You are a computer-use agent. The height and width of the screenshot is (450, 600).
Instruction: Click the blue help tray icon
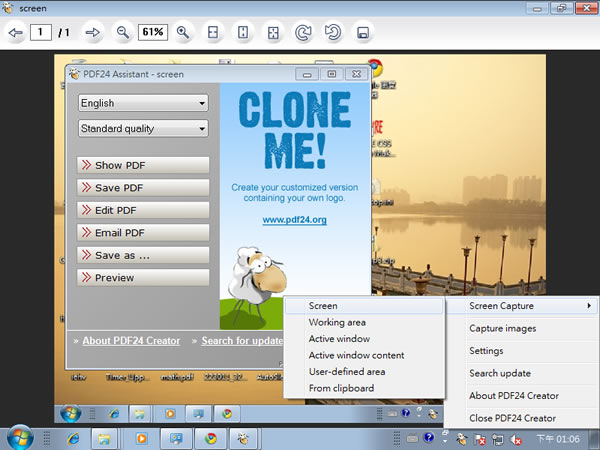point(429,437)
